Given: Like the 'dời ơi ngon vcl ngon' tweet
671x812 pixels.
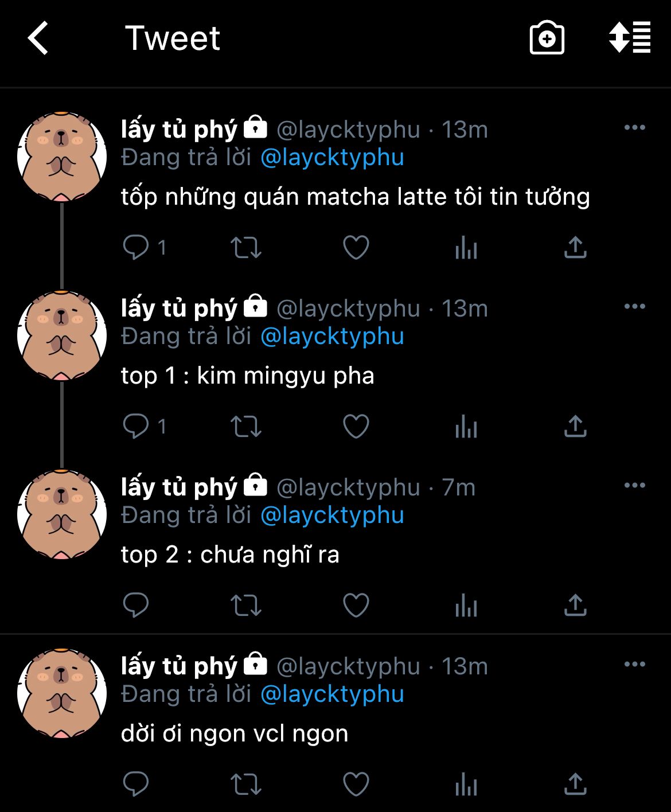Looking at the screenshot, I should [356, 784].
